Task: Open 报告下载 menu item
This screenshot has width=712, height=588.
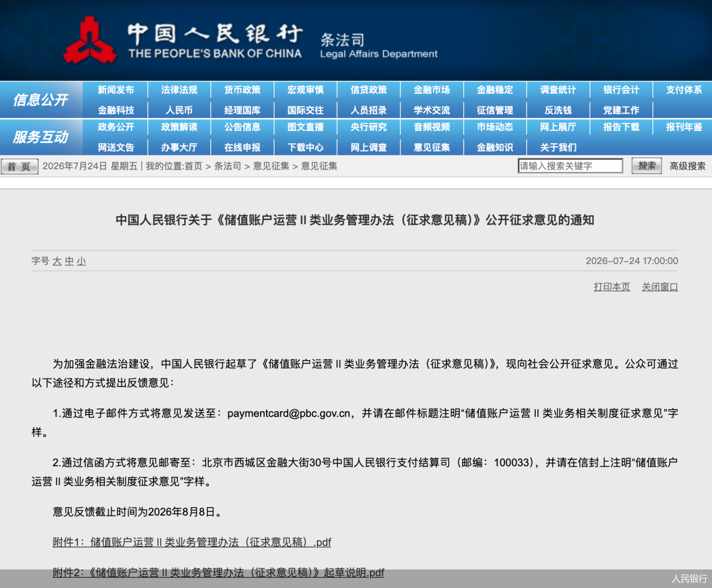Action: [621, 127]
